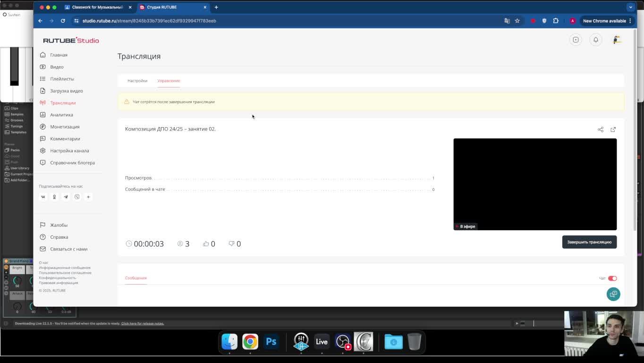
Task: Open Правовая информация footer link
Action: click(59, 283)
